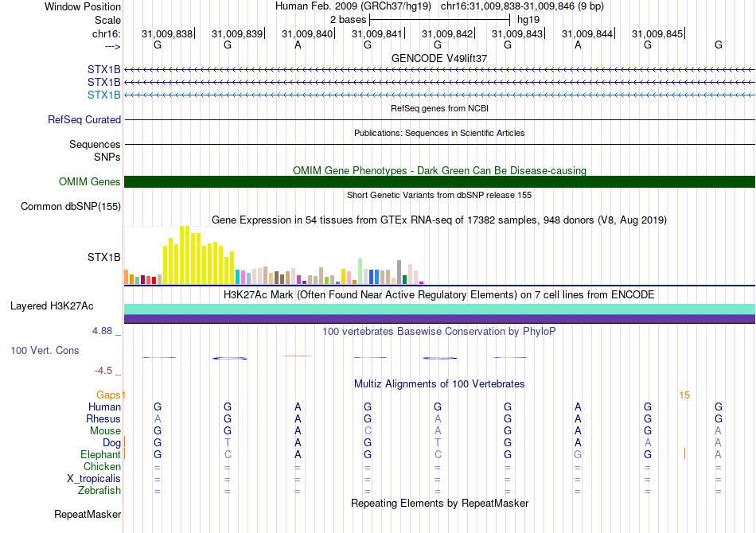
Task: Open Multiz Alignments of 100 Vertebrates title
Action: coord(439,384)
